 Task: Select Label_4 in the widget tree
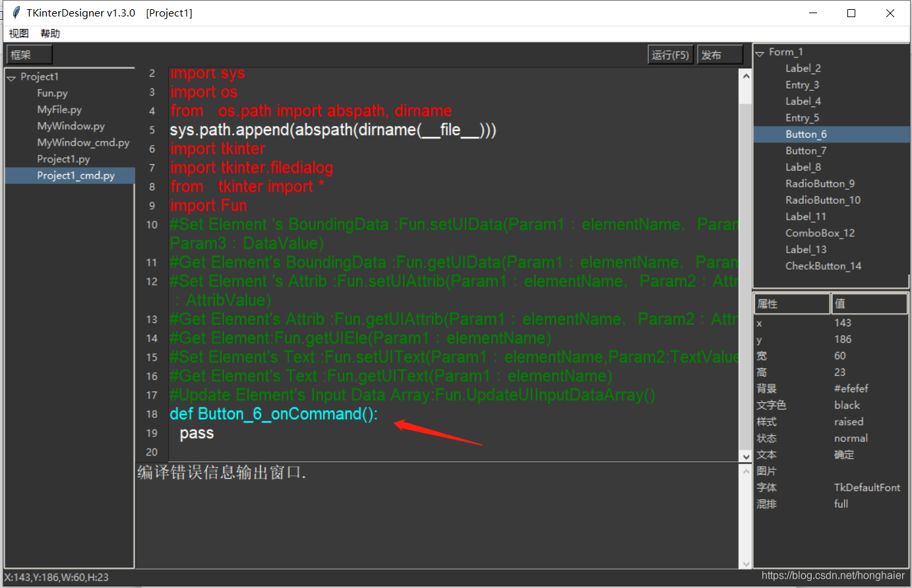tap(803, 101)
